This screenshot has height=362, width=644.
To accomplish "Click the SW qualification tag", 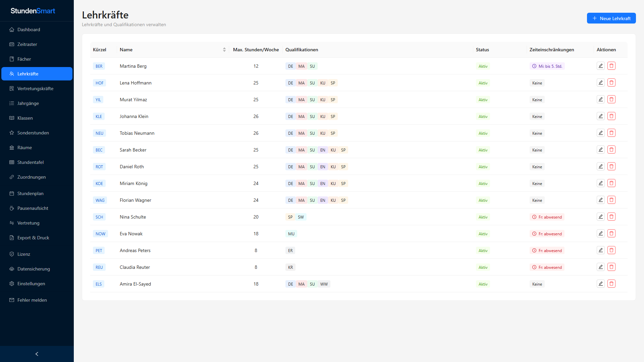I will point(301,217).
